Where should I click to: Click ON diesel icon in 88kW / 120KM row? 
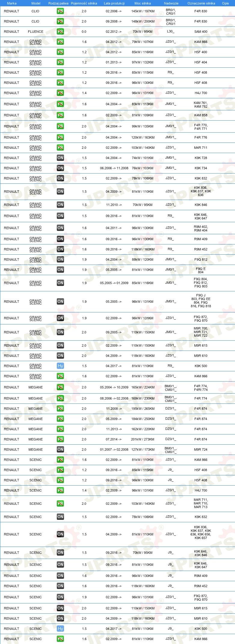pyautogui.click(x=60, y=259)
